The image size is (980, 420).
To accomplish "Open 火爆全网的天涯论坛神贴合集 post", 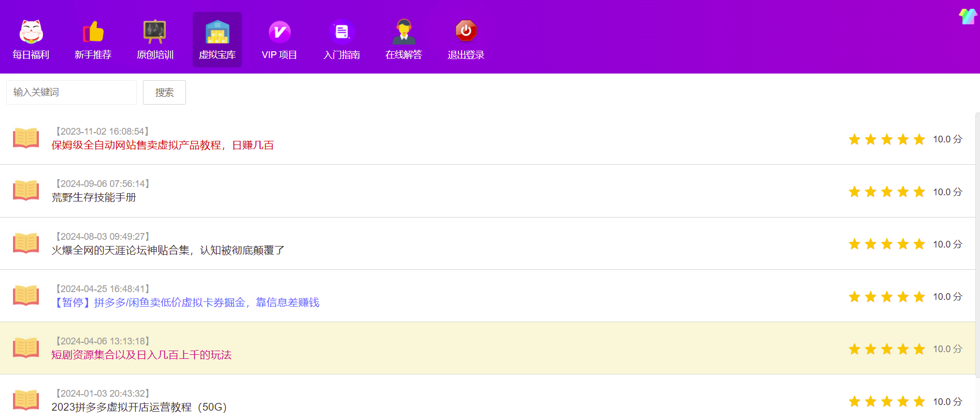I will [x=168, y=251].
